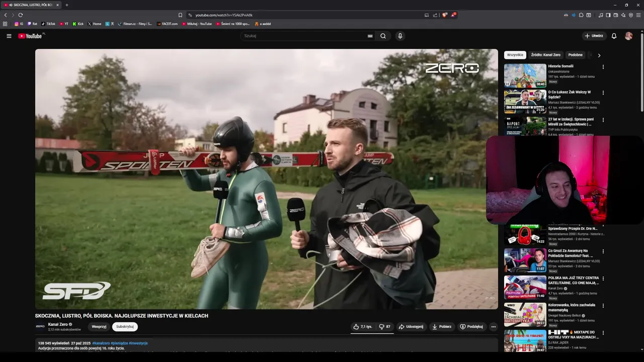The width and height of the screenshot is (644, 362).
Task: Open options for Co Grozi Za Awanturę video
Action: tap(603, 251)
